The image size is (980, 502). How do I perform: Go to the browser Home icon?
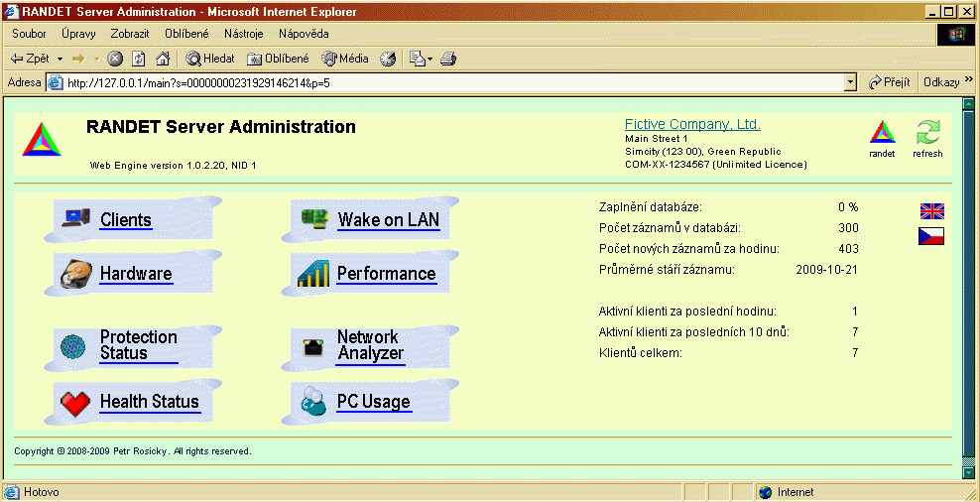pos(163,59)
